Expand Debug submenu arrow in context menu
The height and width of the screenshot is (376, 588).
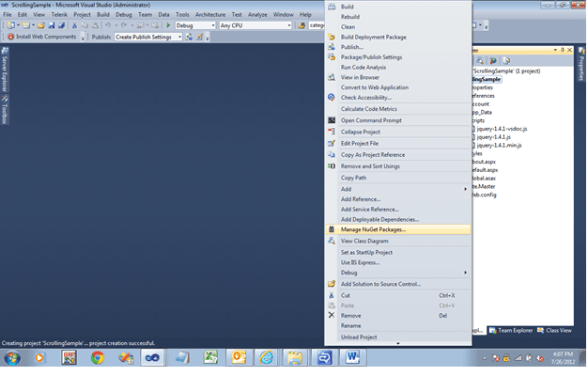click(x=465, y=273)
